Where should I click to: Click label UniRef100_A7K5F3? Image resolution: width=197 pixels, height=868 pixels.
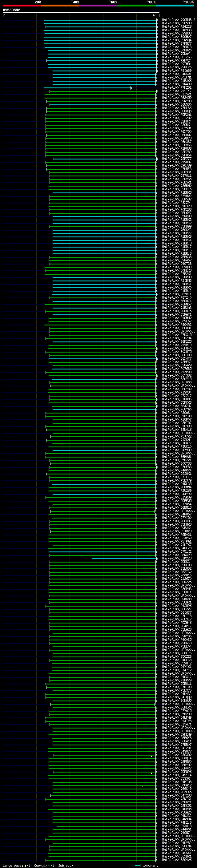click(x=177, y=169)
